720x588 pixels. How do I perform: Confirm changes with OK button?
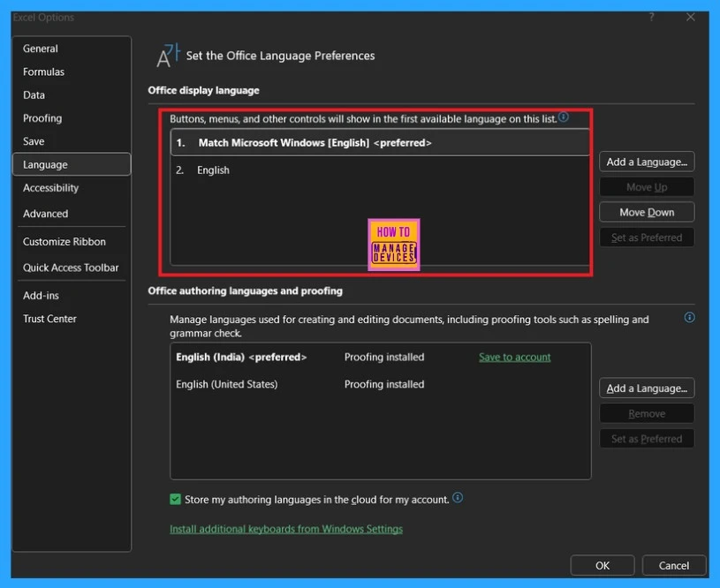coord(602,566)
